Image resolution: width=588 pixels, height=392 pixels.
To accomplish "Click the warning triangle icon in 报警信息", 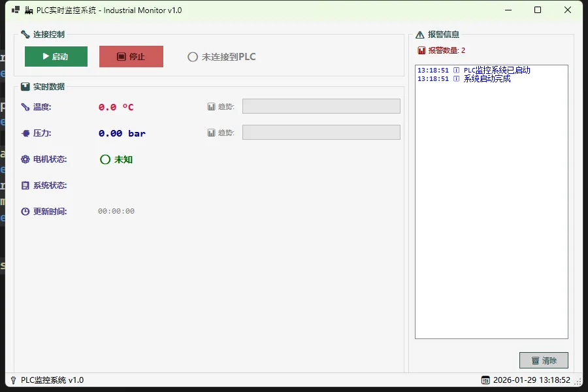I will point(420,35).
